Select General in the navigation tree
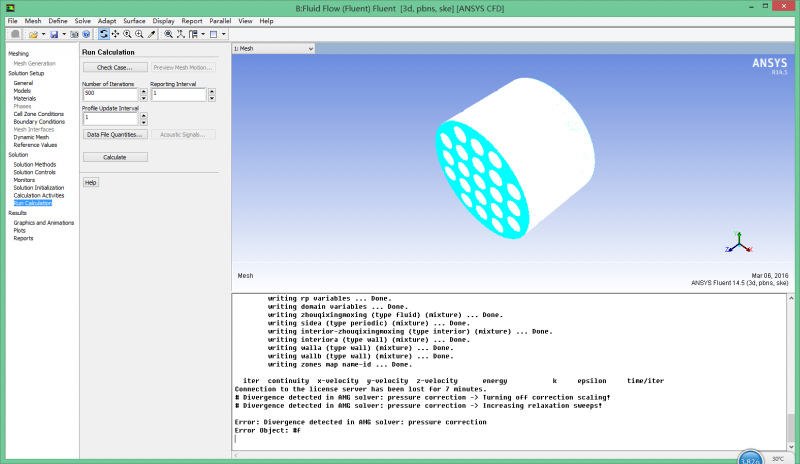The image size is (800, 464). coord(23,83)
